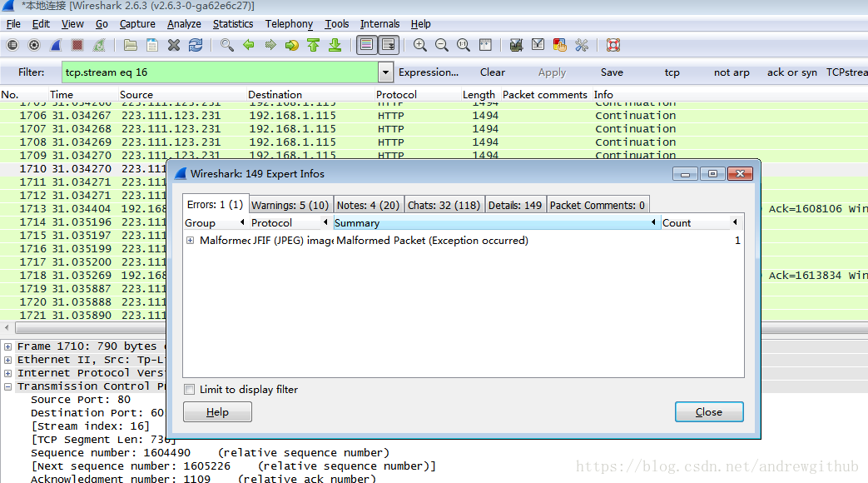
Task: Expand the Ethernet II tree node
Action: click(7, 360)
